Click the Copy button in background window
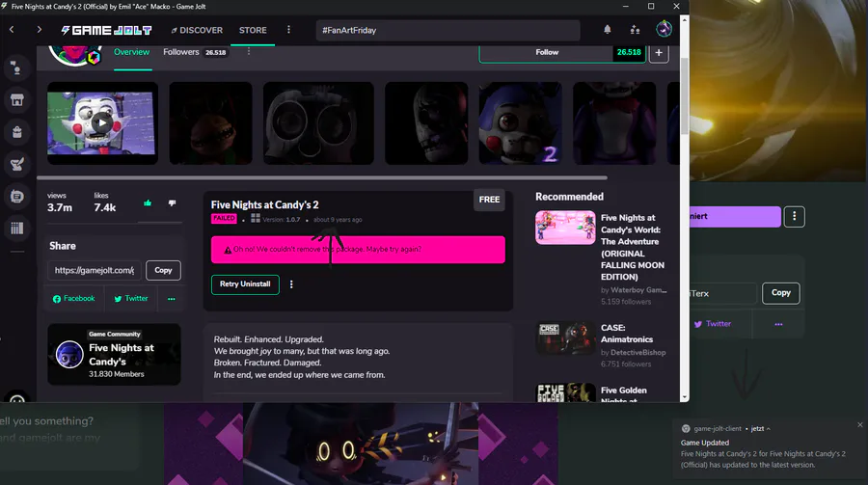This screenshot has width=868, height=485. coord(781,293)
